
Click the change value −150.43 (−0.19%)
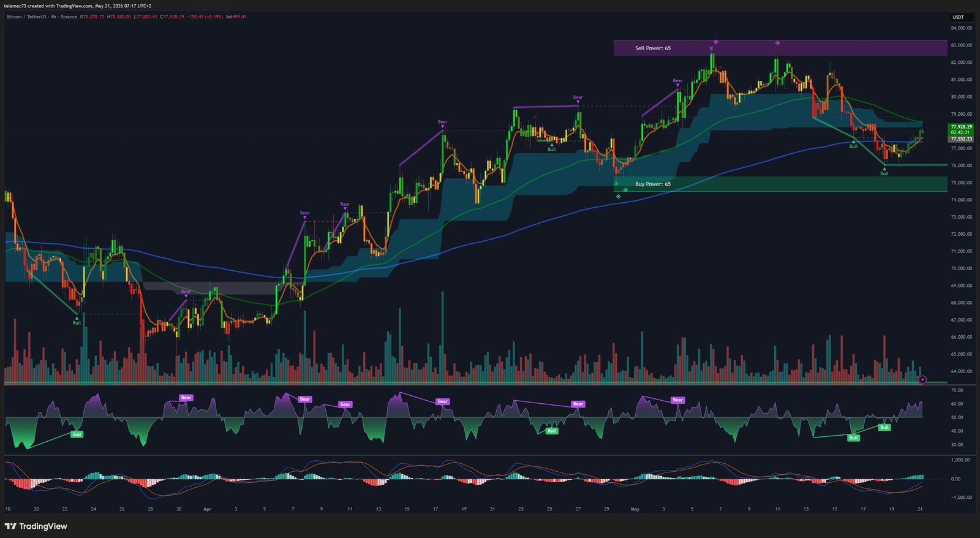point(205,17)
